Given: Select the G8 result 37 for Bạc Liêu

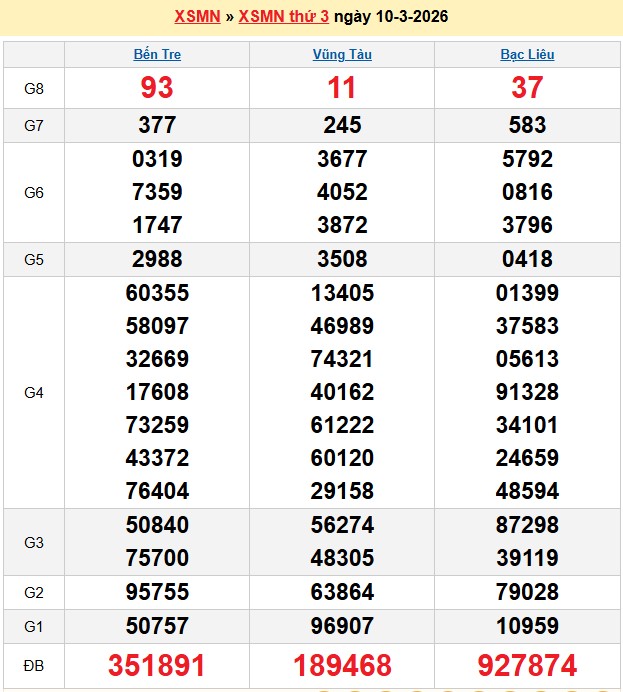Looking at the screenshot, I should tap(527, 88).
